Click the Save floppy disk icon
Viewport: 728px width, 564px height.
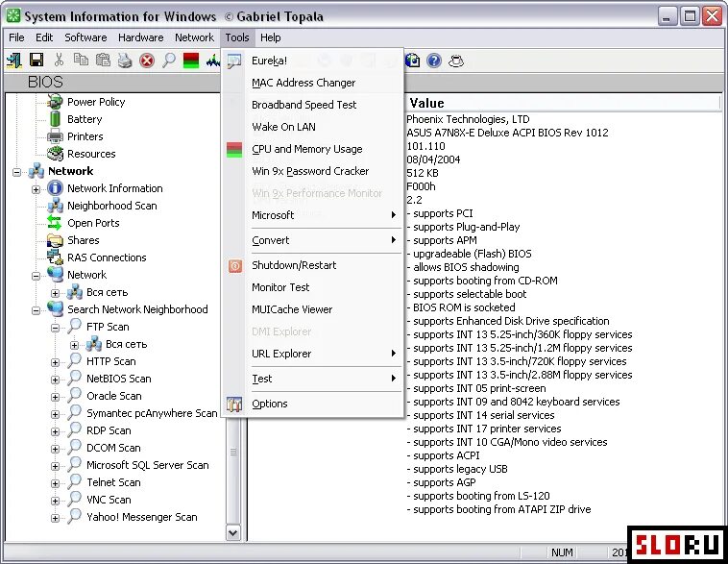pyautogui.click(x=36, y=61)
